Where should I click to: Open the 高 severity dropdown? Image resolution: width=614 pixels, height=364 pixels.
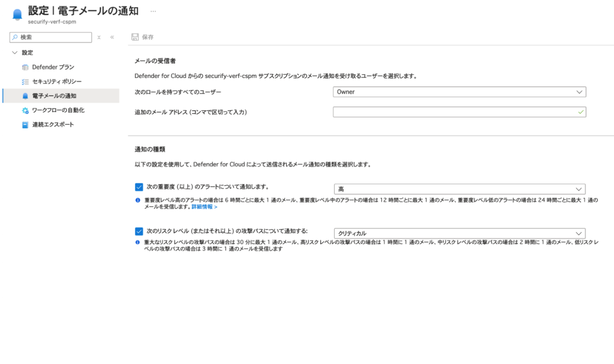[459, 189]
